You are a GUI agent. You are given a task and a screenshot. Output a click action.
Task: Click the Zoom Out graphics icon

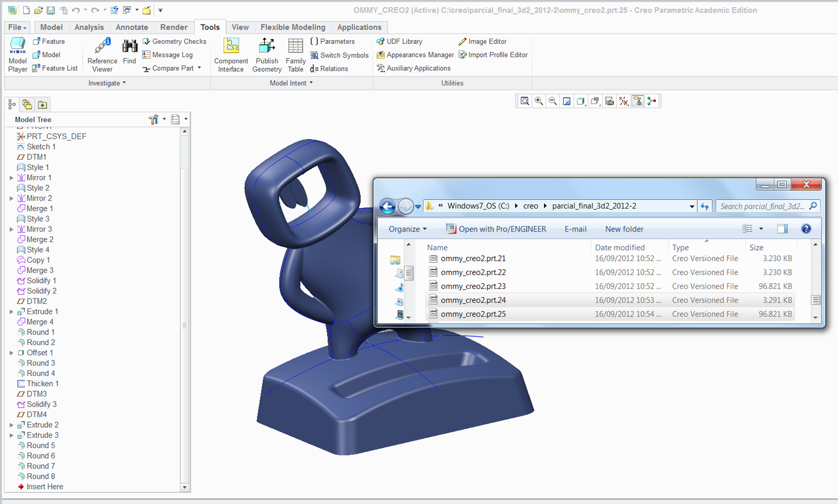click(x=553, y=101)
